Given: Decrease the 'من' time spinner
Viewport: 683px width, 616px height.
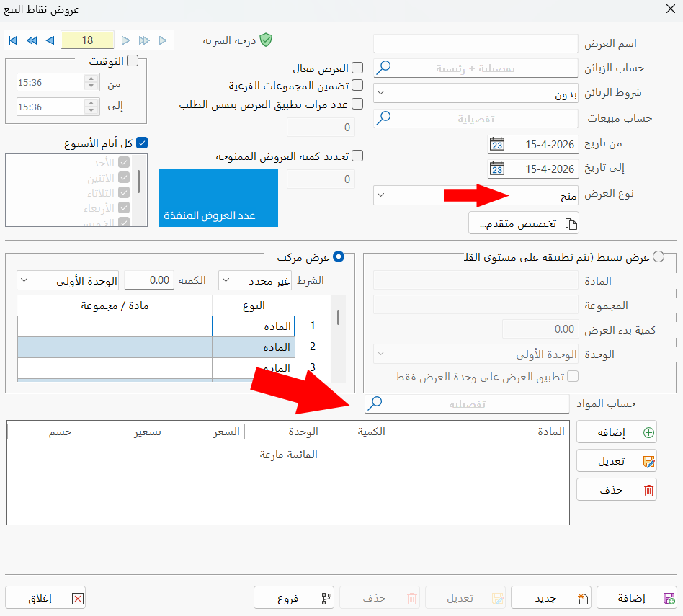Looking at the screenshot, I should coord(91,86).
